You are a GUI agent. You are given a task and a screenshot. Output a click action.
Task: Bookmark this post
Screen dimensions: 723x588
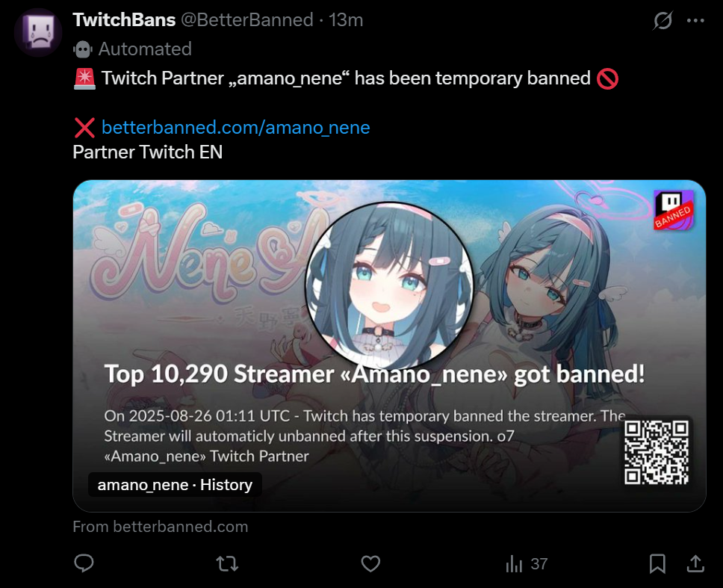(x=657, y=563)
